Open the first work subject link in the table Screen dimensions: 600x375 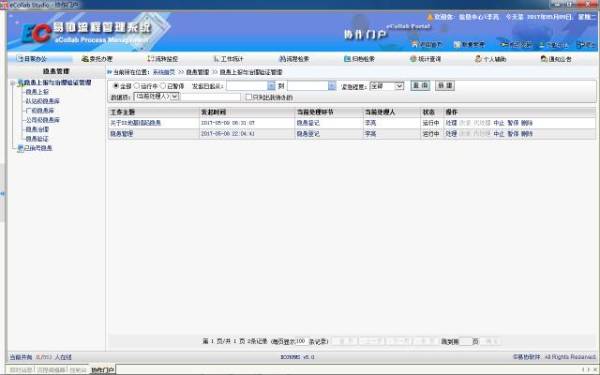click(x=135, y=123)
